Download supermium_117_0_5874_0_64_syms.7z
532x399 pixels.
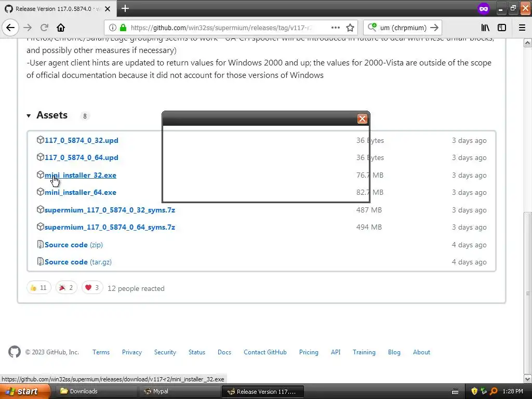click(110, 228)
